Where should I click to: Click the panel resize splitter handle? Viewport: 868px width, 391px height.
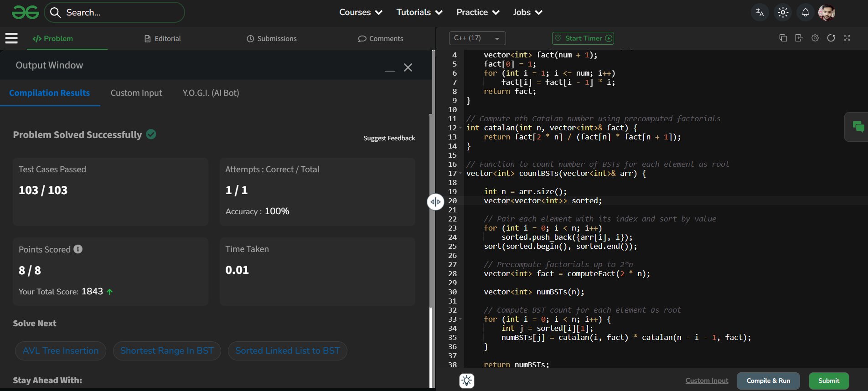(435, 202)
